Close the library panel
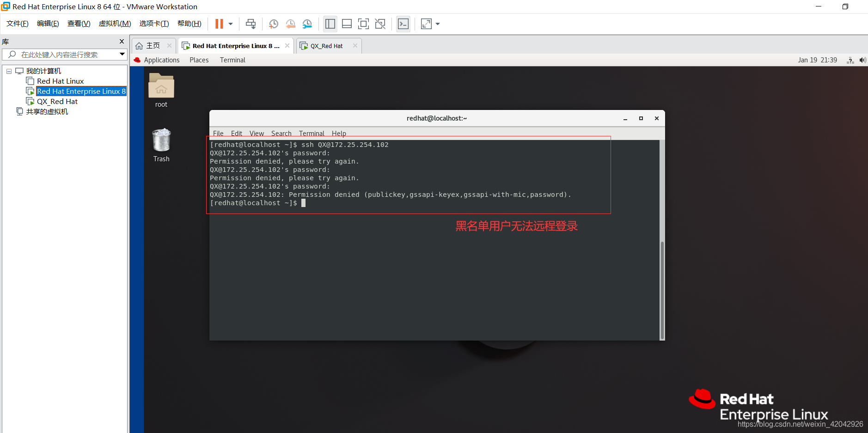The image size is (868, 433). tap(122, 42)
